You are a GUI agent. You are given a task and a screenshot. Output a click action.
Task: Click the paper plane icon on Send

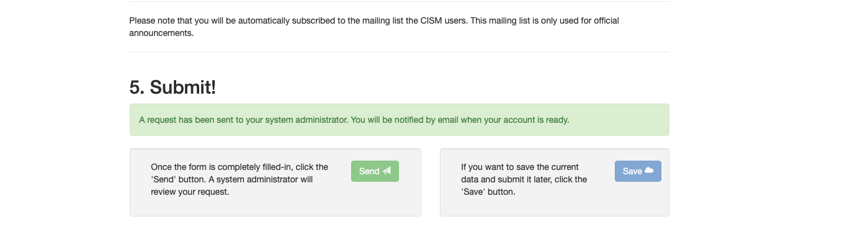(387, 171)
